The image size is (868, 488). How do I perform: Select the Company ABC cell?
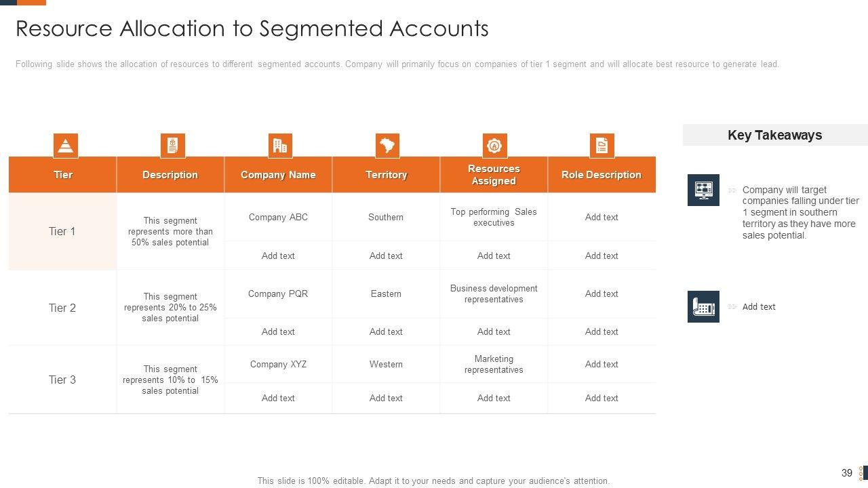tap(278, 218)
